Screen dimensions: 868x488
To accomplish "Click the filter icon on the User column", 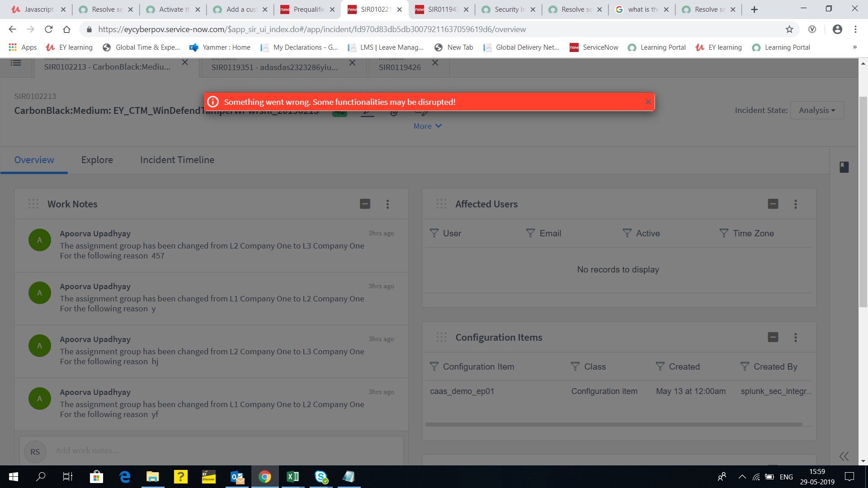I will point(434,233).
